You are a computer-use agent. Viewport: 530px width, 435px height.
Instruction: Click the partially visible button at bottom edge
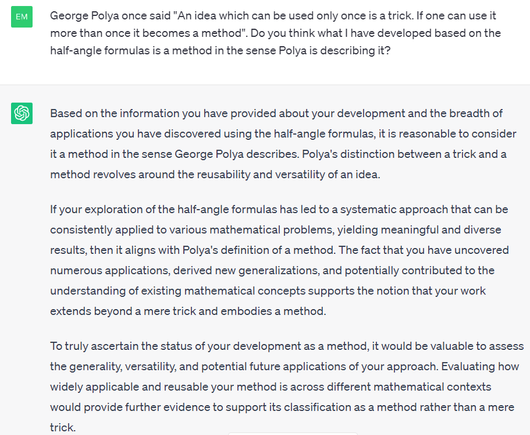click(x=293, y=433)
